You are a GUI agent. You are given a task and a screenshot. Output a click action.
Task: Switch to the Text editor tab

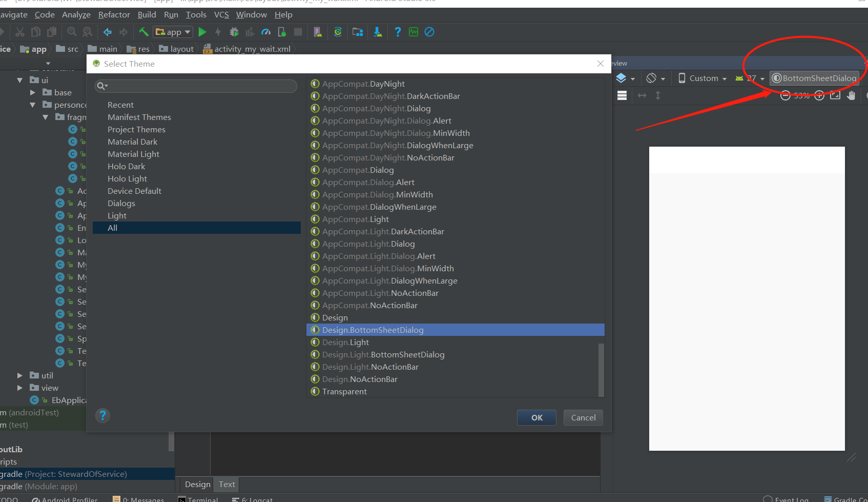click(226, 485)
